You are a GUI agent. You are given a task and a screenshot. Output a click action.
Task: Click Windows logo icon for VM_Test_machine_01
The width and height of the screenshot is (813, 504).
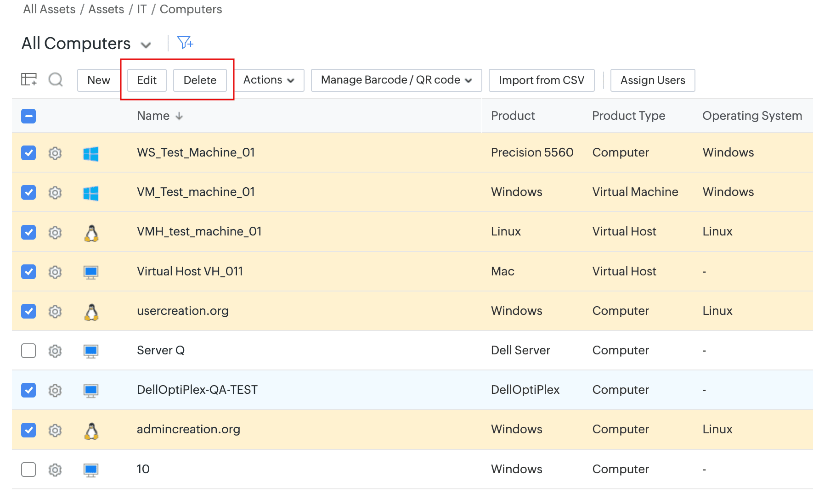91,193
